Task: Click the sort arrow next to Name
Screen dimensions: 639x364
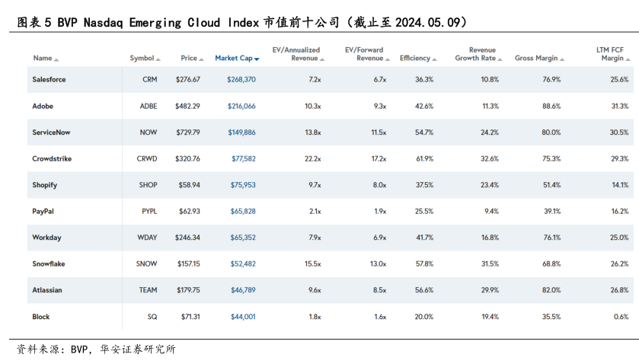Action: [x=56, y=59]
